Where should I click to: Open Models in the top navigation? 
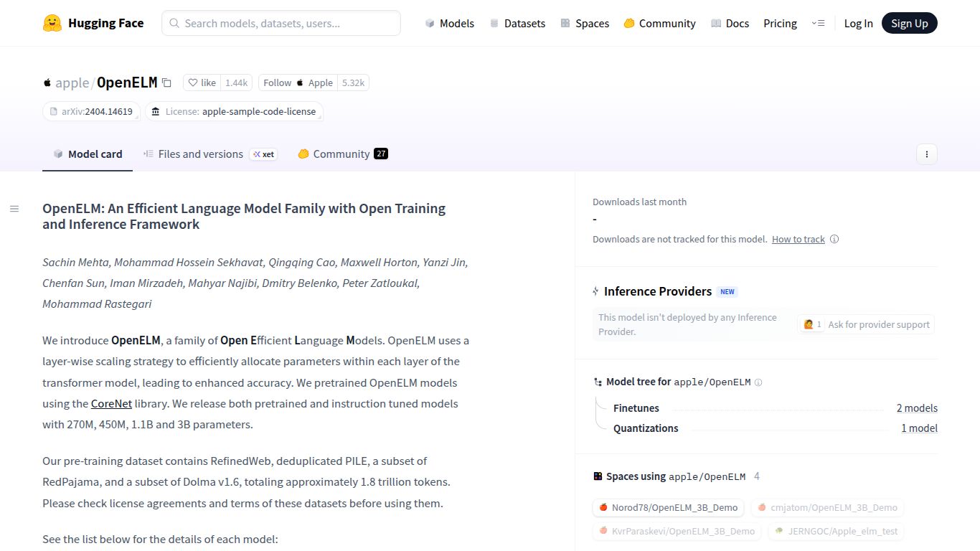[450, 23]
